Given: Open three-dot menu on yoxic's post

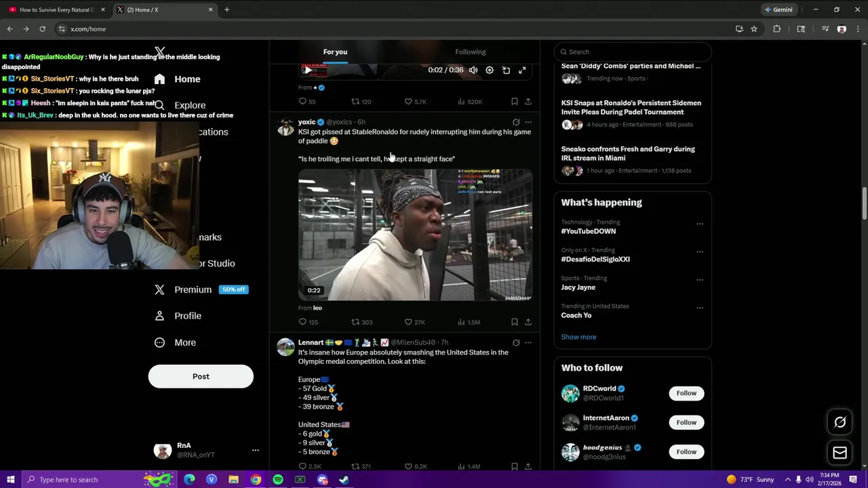Looking at the screenshot, I should coord(528,123).
